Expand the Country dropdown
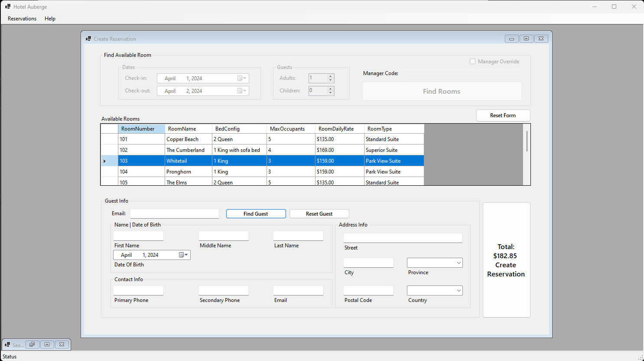Viewport: 644px width, 361px height. click(x=459, y=291)
